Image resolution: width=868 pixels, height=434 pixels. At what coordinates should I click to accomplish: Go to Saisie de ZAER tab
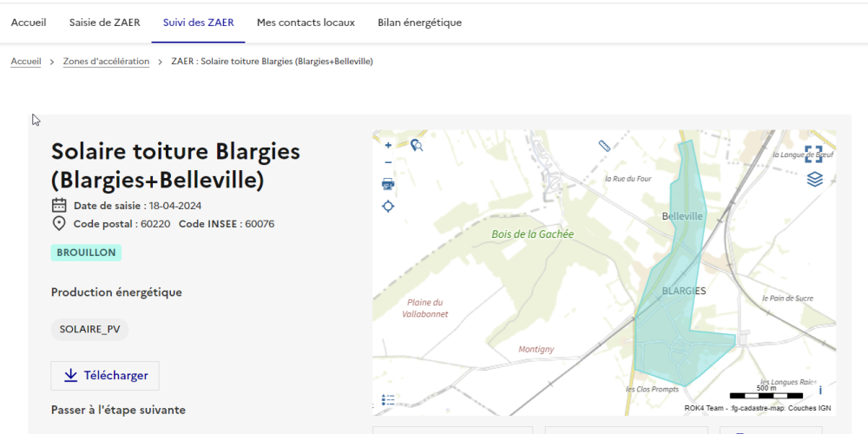coord(104,23)
